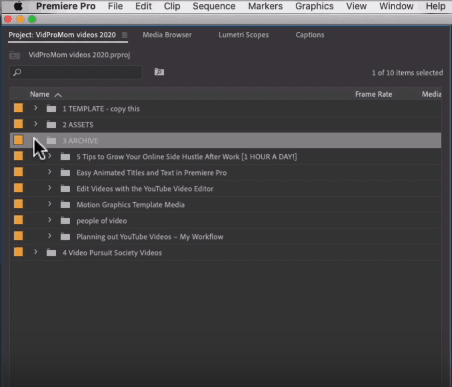Select the people of video bin name
452x387 pixels.
pos(102,221)
